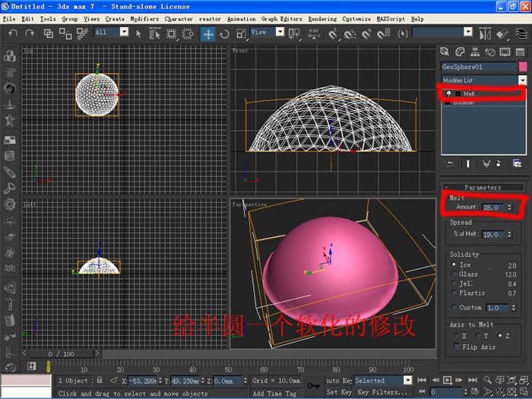Choose the Select and Uniform Scale tool
The image size is (532, 399).
241,34
